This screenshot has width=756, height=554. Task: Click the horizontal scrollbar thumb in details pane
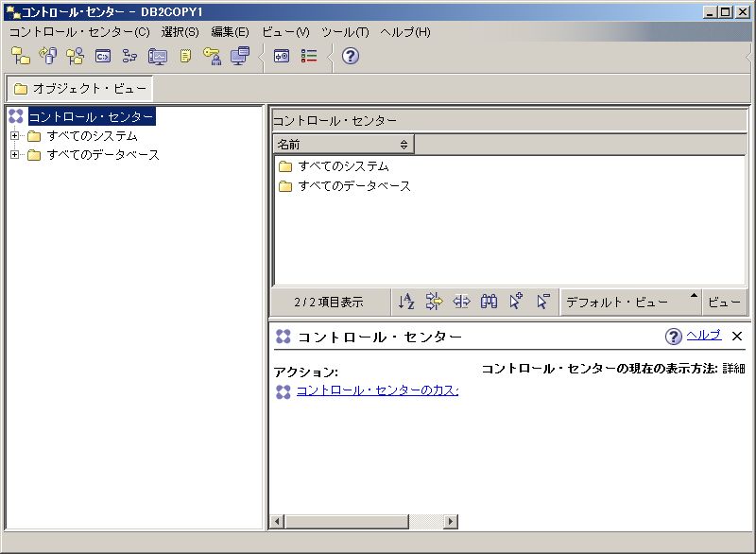(347, 521)
